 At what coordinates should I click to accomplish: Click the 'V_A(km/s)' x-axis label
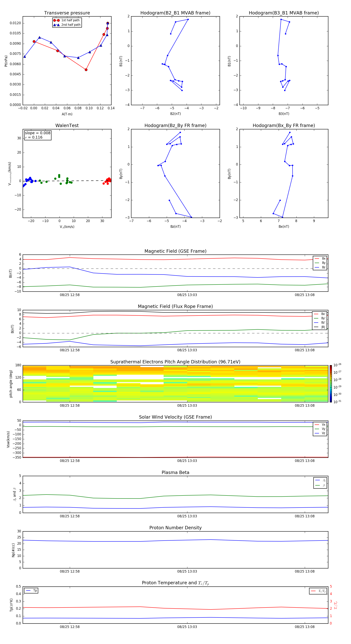click(67, 227)
